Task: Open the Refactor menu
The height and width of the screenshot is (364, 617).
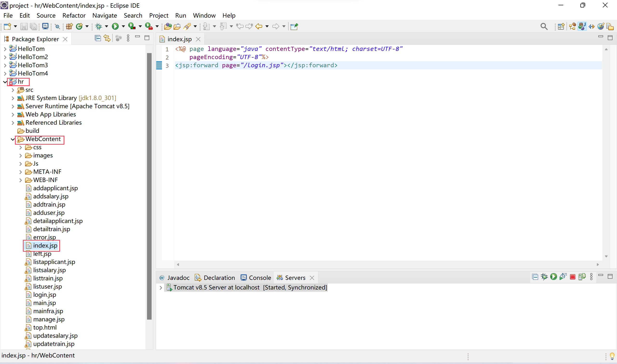Action: coord(74,15)
